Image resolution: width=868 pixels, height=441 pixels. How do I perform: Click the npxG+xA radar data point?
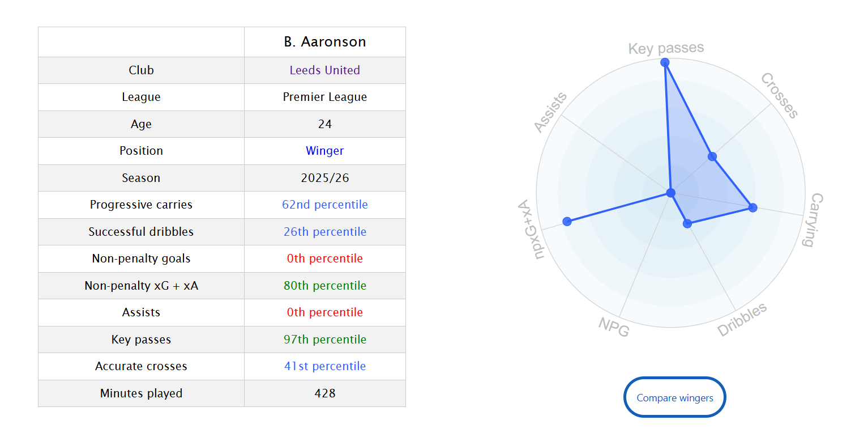[x=567, y=221]
